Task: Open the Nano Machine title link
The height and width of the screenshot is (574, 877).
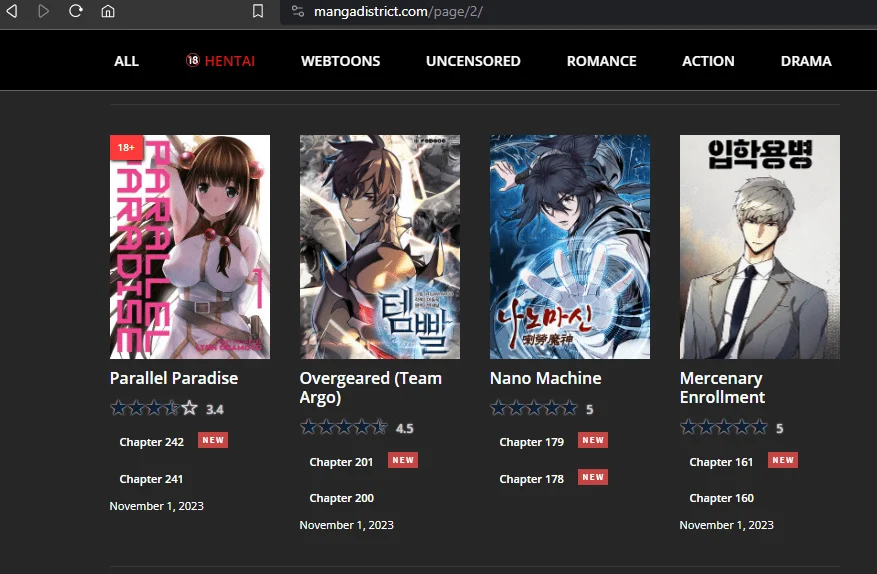Action: coord(545,378)
